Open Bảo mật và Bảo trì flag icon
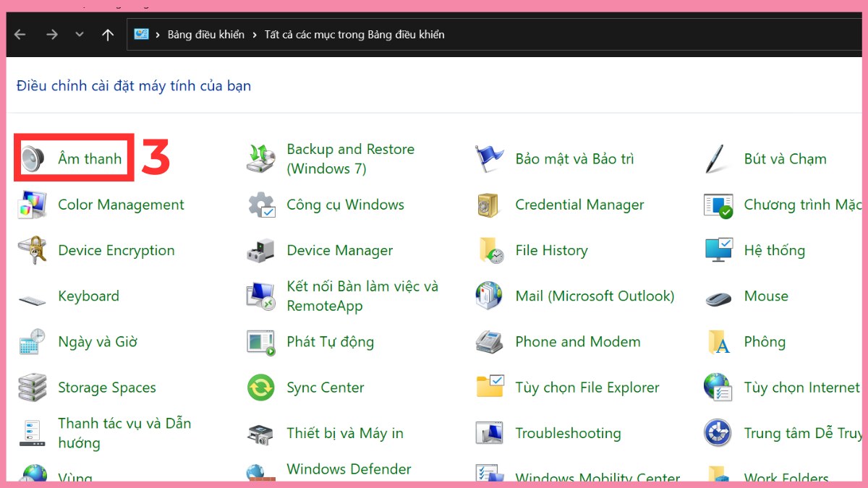Viewport: 868px width, 488px height. (489, 159)
